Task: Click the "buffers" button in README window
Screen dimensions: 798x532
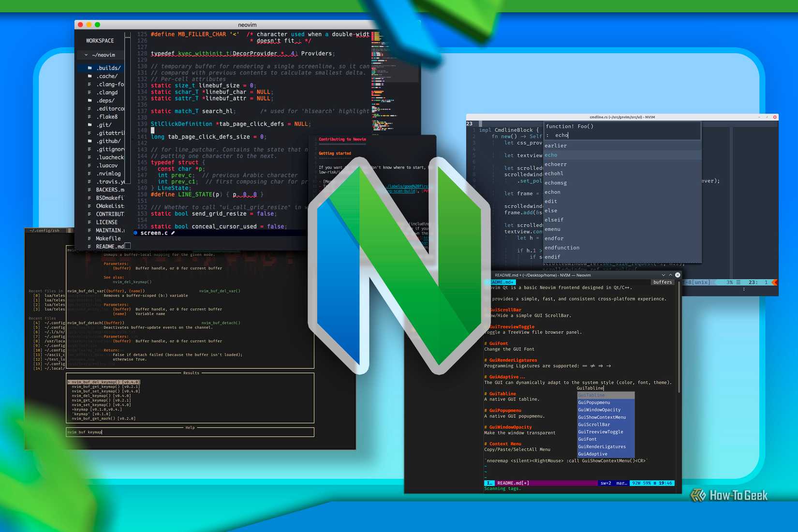Action: pos(662,282)
